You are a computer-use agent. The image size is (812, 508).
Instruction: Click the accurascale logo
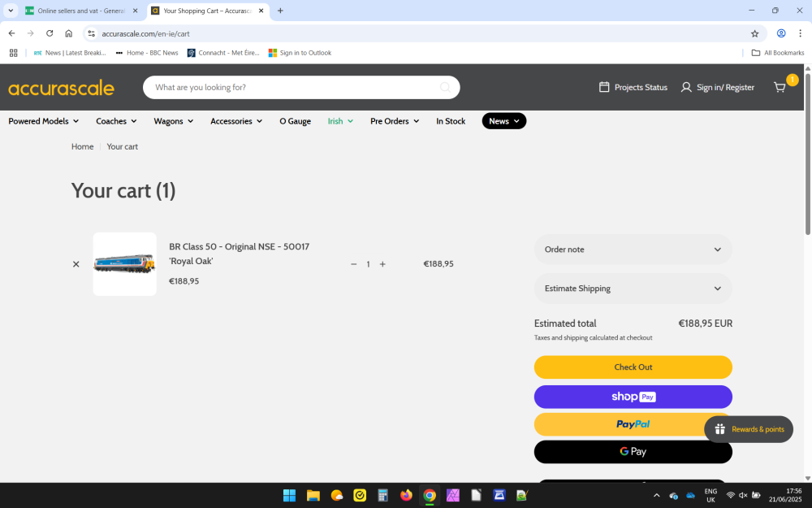(x=61, y=88)
